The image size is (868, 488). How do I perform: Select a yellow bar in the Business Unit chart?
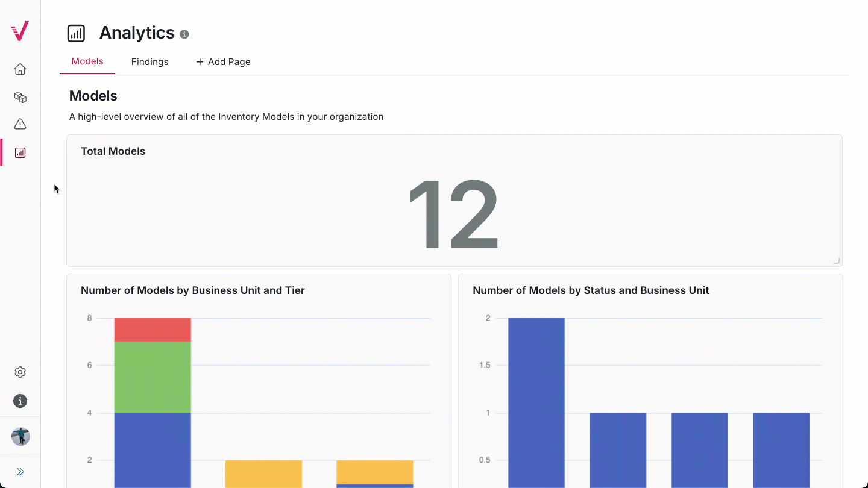(263, 473)
